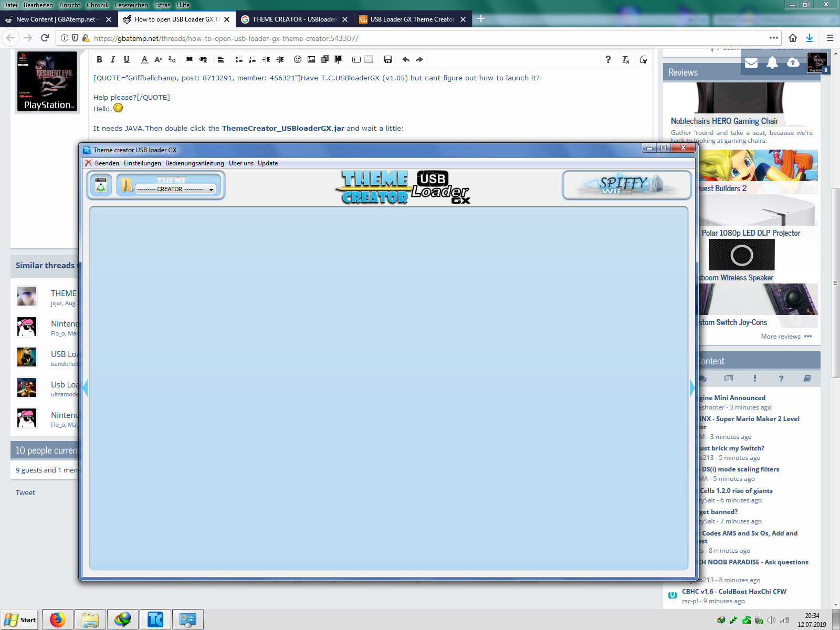Undo the last edit in editor
The image size is (840, 630).
point(406,59)
